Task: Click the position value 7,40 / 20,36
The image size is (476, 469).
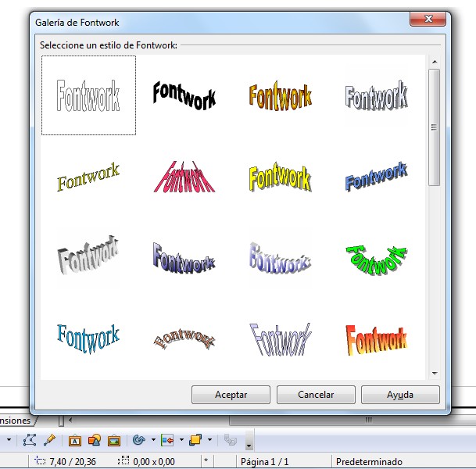Action: (x=73, y=462)
